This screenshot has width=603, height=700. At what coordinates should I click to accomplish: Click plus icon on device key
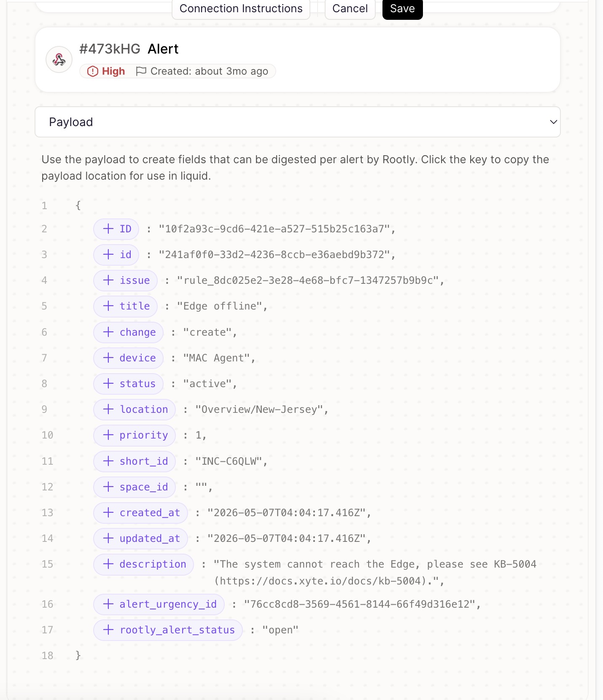tap(108, 358)
